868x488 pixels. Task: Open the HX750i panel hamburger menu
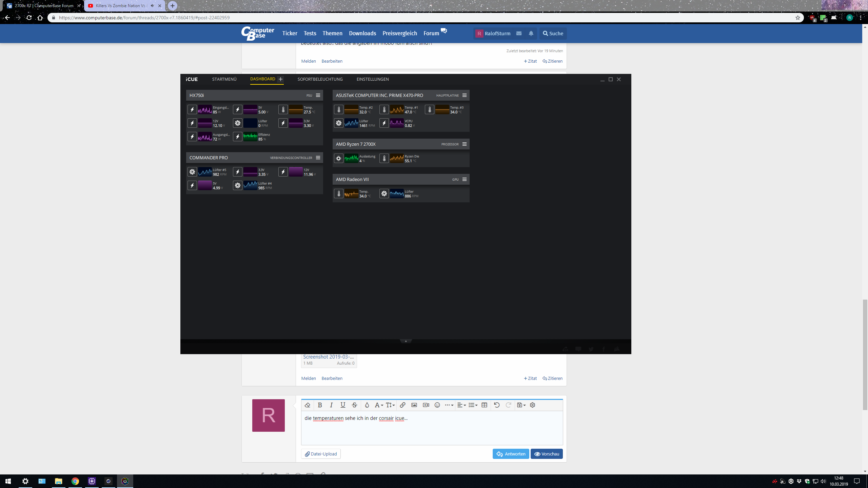tap(318, 95)
